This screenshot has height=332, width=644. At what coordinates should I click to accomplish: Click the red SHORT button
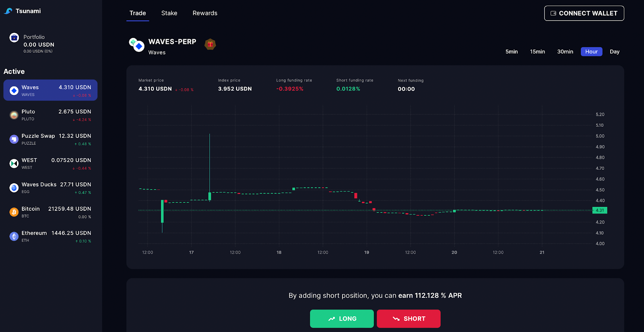point(409,319)
